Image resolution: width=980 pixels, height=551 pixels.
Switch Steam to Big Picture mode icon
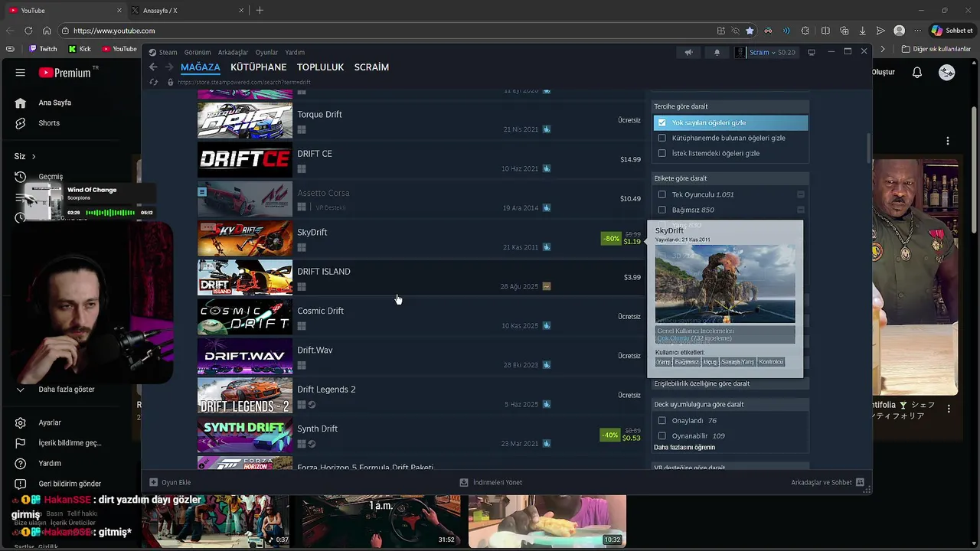point(812,52)
